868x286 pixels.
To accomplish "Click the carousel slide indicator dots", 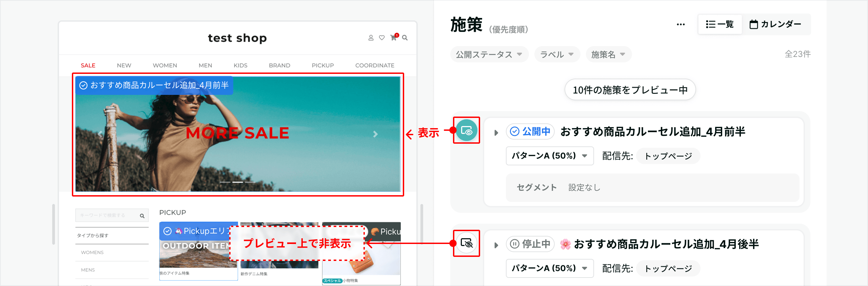I will [x=238, y=182].
